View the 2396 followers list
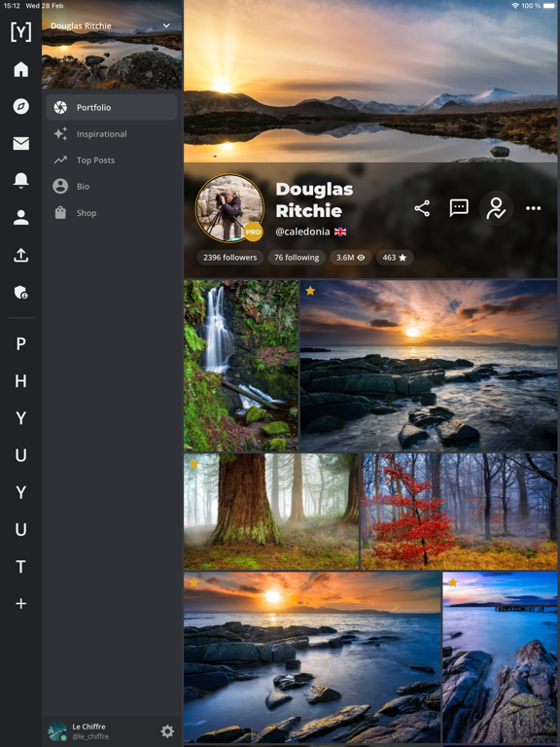The image size is (560, 747). click(230, 257)
